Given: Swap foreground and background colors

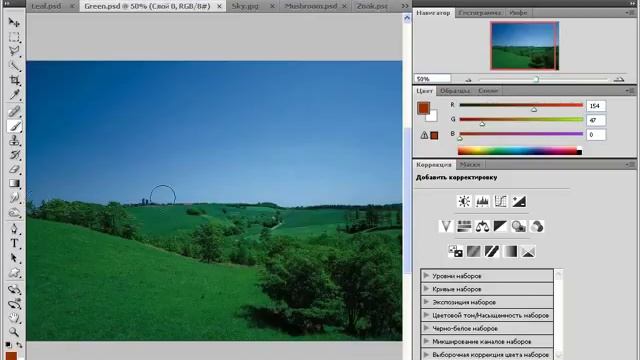Looking at the screenshot, I should click(19, 345).
